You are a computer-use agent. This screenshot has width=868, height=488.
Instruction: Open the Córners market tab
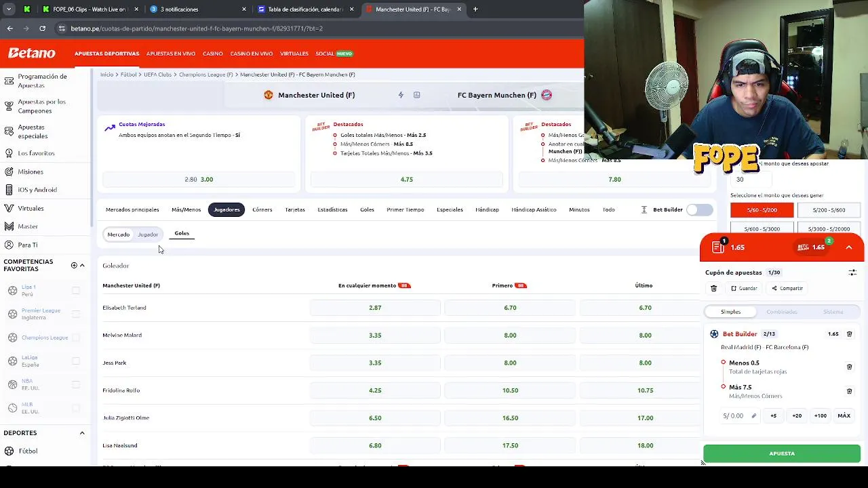pos(262,209)
